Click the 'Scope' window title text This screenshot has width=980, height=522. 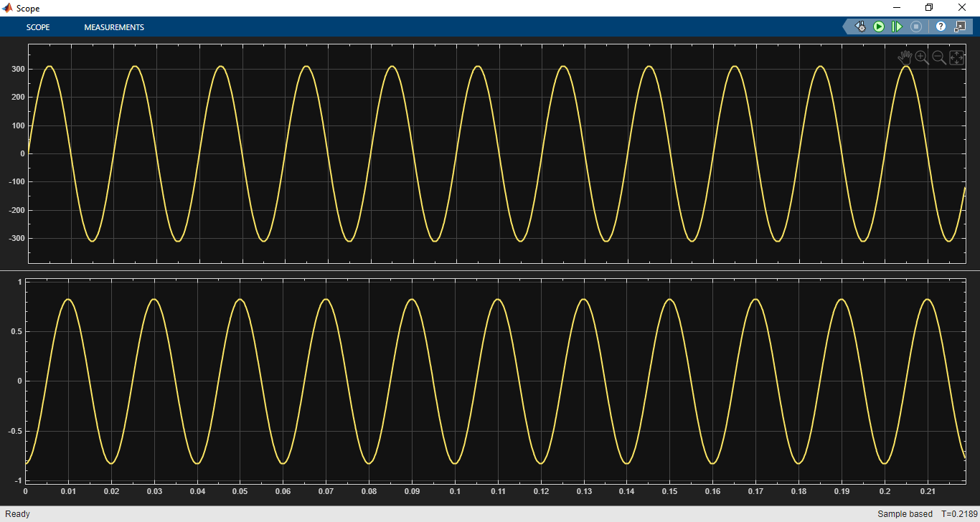pyautogui.click(x=28, y=9)
